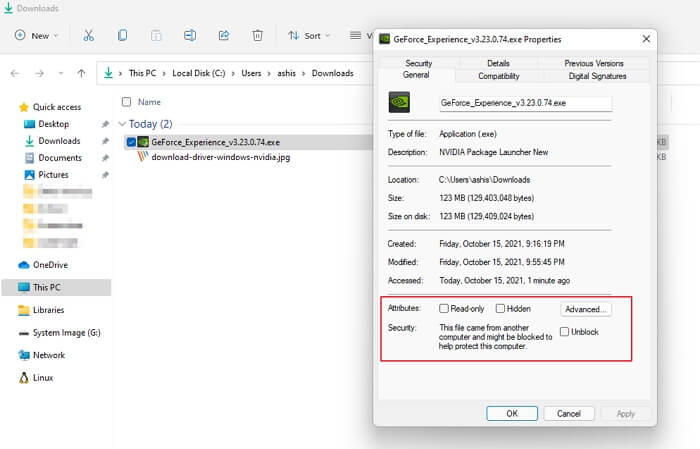Click the Paste icon in toolbar
The height and width of the screenshot is (449, 700).
[156, 35]
